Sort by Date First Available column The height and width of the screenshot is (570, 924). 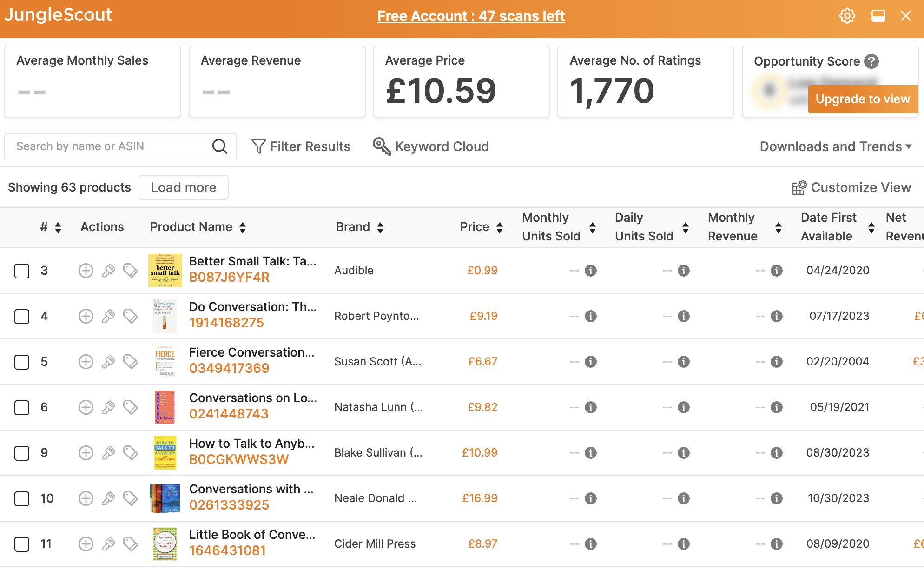(871, 227)
